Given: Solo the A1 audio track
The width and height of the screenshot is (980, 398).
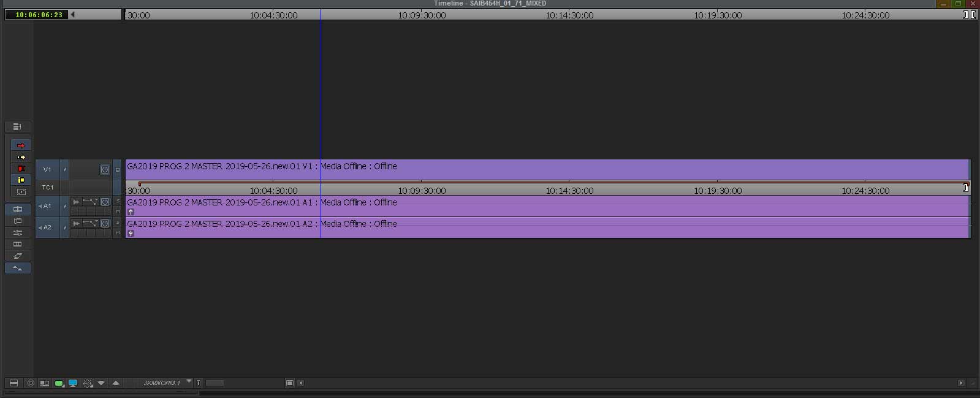Looking at the screenshot, I should click(118, 201).
